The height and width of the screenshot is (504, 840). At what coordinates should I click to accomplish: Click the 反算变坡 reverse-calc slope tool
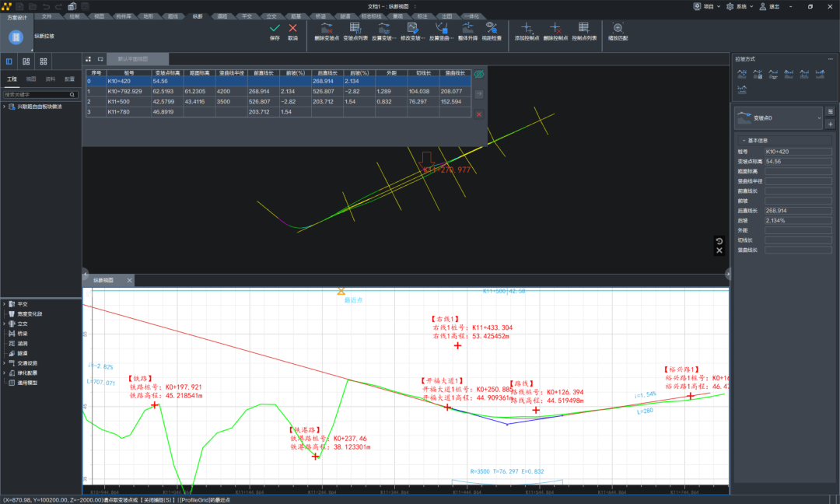coord(383,31)
